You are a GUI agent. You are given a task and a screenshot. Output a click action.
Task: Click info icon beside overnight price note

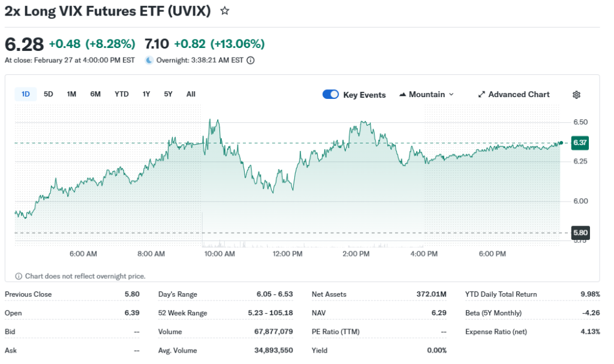19,276
